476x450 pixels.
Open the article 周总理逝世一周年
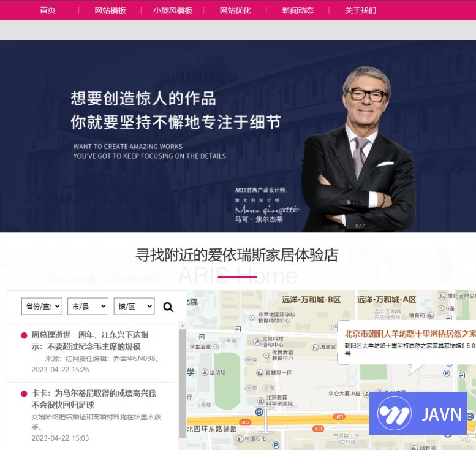pyautogui.click(x=90, y=341)
